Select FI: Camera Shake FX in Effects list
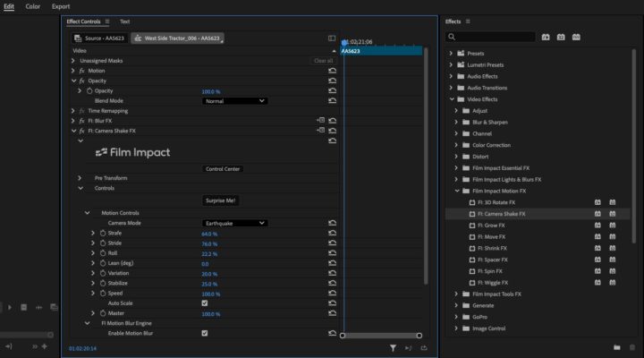The image size is (644, 358). (501, 214)
